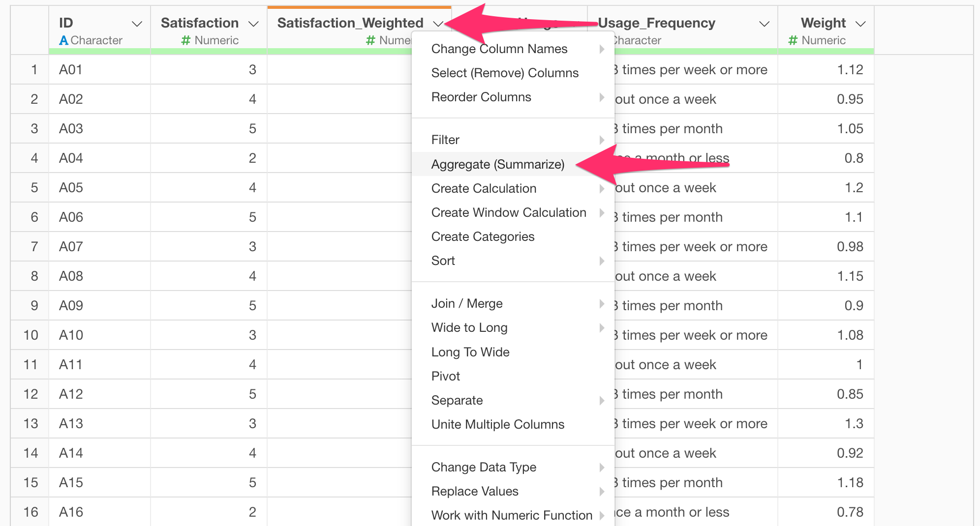Expand the Create Calculation submenu arrow
980x526 pixels.
[x=602, y=188]
